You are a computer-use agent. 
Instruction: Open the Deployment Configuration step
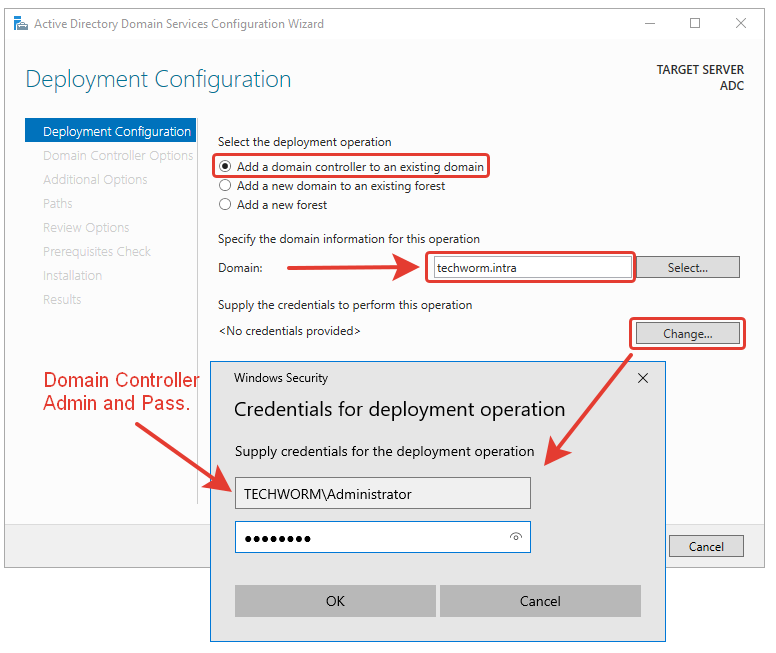[116, 131]
